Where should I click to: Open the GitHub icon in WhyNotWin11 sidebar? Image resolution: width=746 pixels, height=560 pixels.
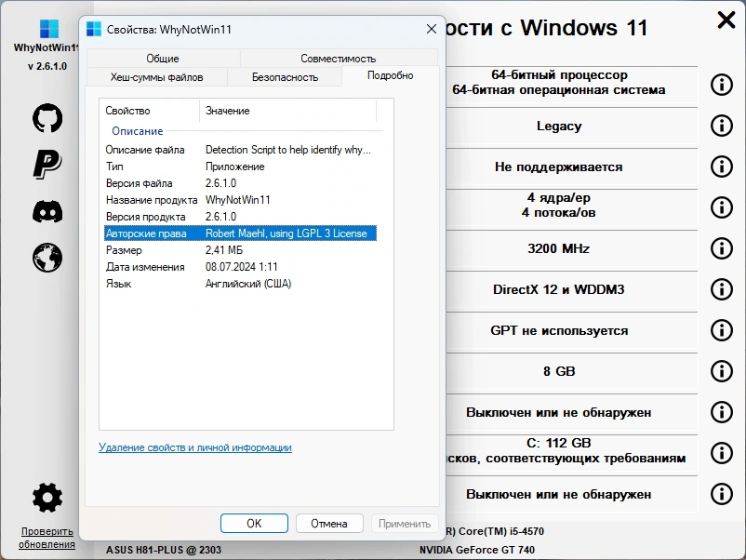point(47,117)
